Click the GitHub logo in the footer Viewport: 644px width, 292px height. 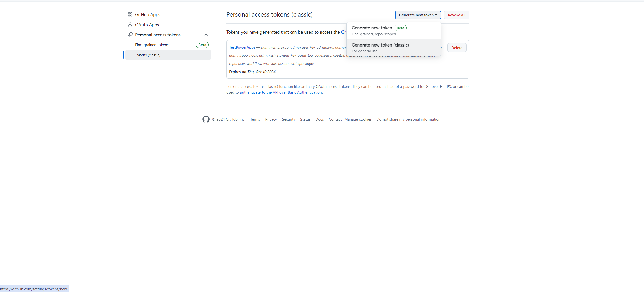(206, 119)
